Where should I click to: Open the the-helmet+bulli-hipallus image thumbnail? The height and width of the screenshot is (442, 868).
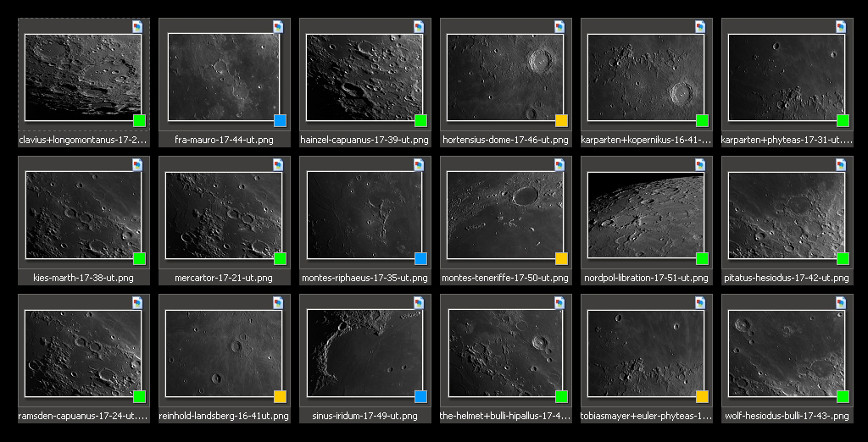pyautogui.click(x=506, y=353)
